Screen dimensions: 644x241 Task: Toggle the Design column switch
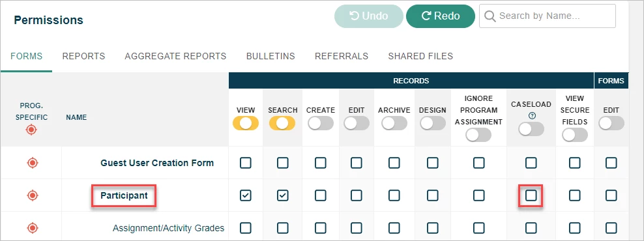tap(432, 122)
